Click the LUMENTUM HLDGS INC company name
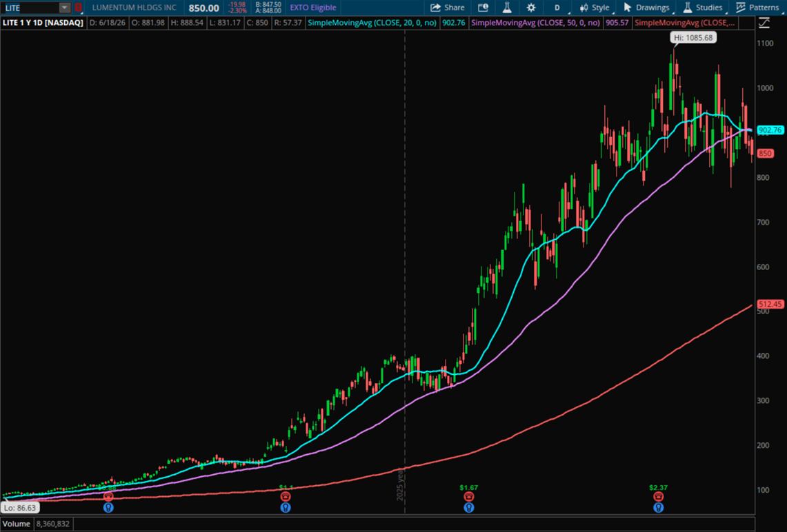The width and height of the screenshot is (787, 532). [x=134, y=8]
